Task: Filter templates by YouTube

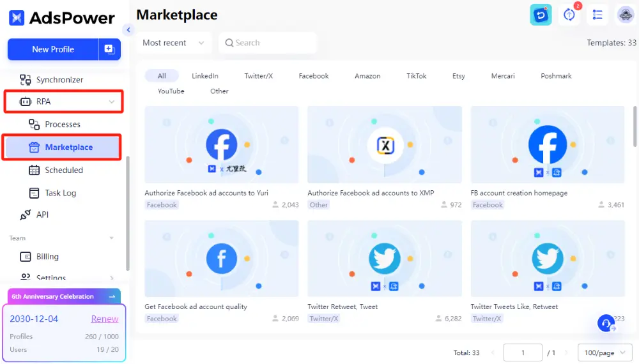Action: coord(171,91)
